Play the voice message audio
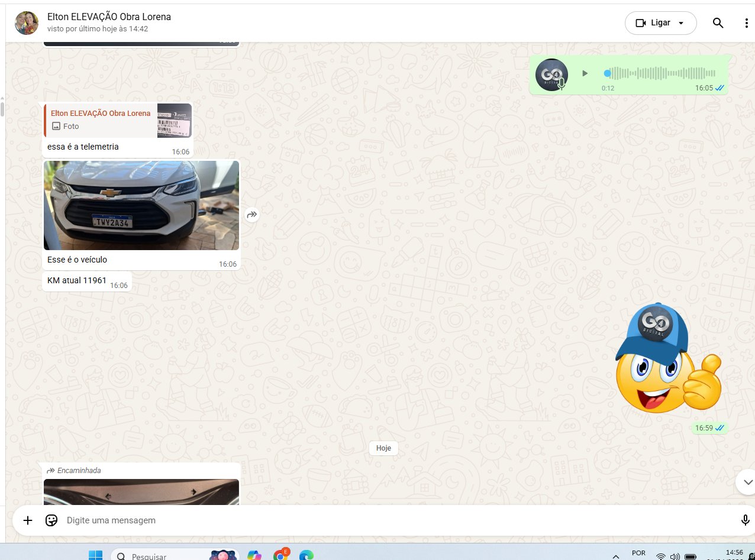 tap(585, 73)
